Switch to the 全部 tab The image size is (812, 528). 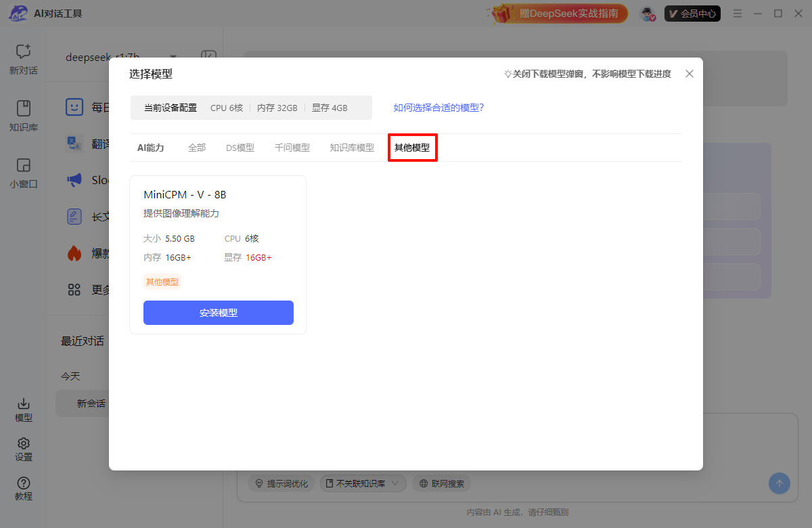click(197, 148)
